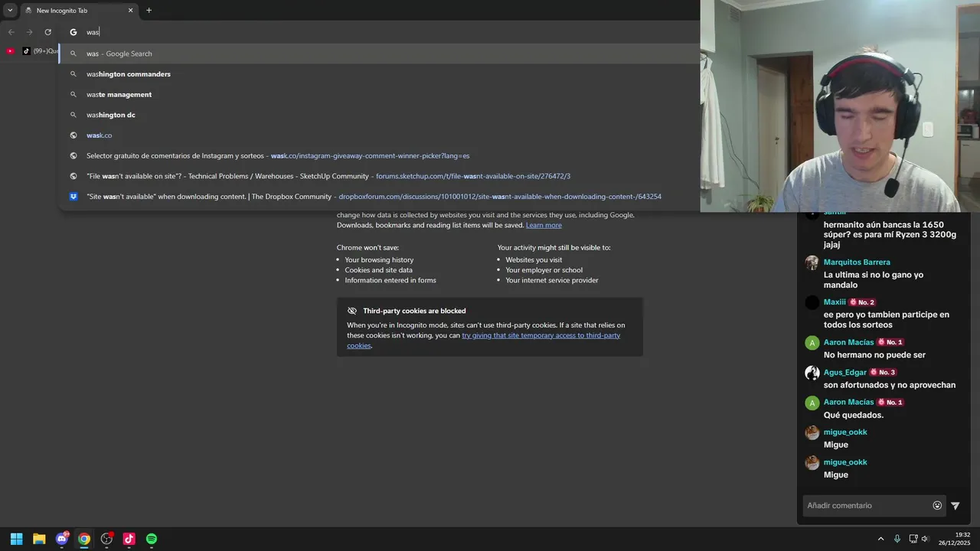
Task: Click 'Third-party cookies are blocked' heading
Action: tap(414, 311)
